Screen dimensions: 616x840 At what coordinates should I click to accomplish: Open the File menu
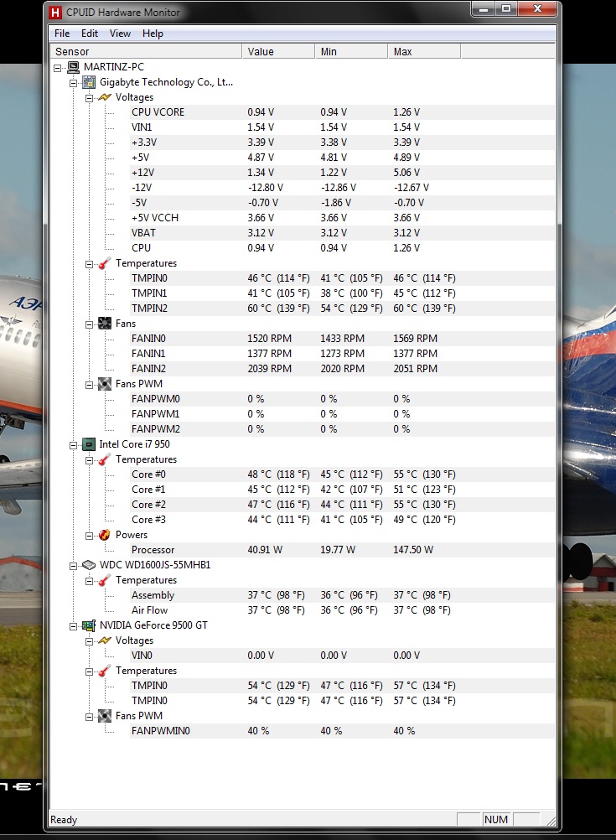[x=62, y=34]
